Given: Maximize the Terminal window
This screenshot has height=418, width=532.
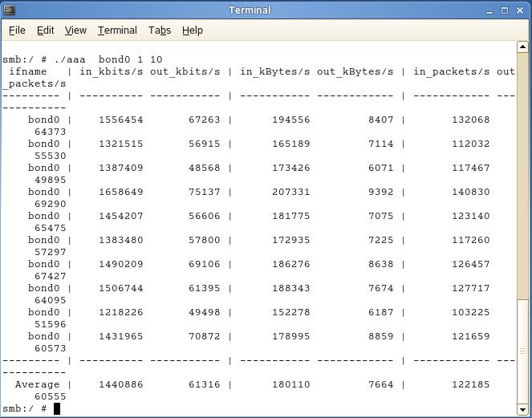Looking at the screenshot, I should [505, 10].
